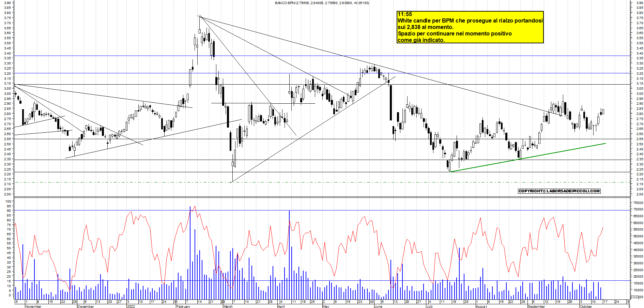Click the BANCO BPM chart title
644x308 pixels.
[x=322, y=3]
